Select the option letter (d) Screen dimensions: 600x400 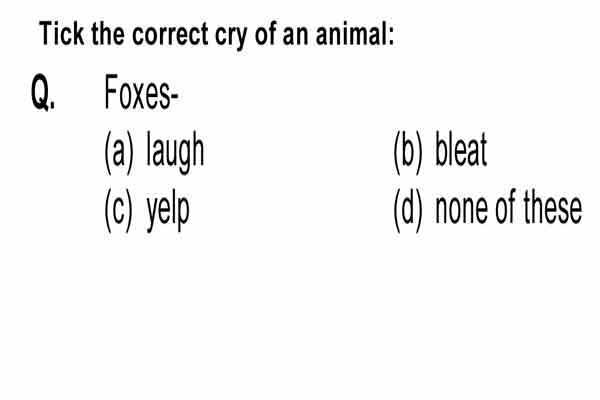tap(409, 210)
